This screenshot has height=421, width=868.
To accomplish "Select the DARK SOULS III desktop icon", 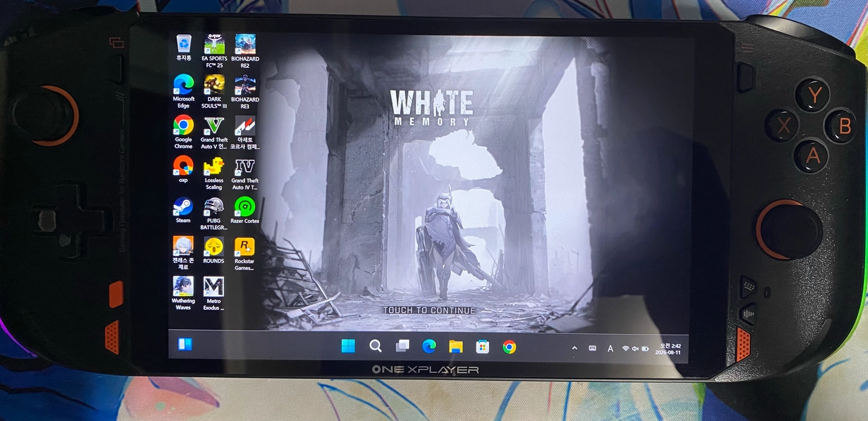I will (x=214, y=91).
